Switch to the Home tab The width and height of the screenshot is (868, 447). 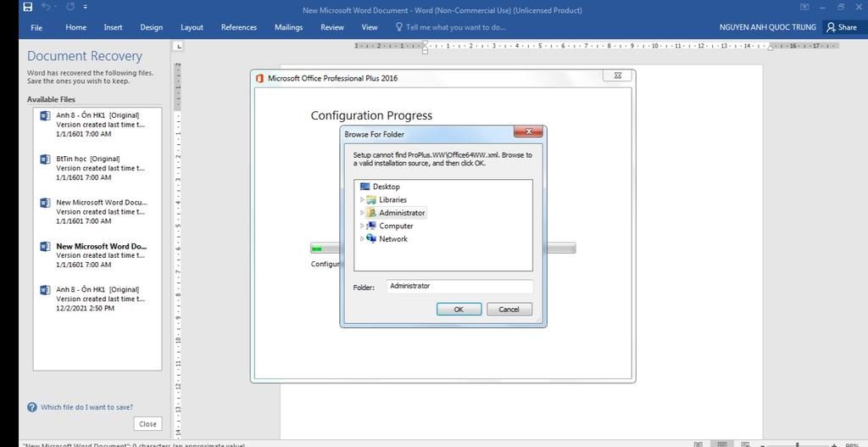point(75,27)
